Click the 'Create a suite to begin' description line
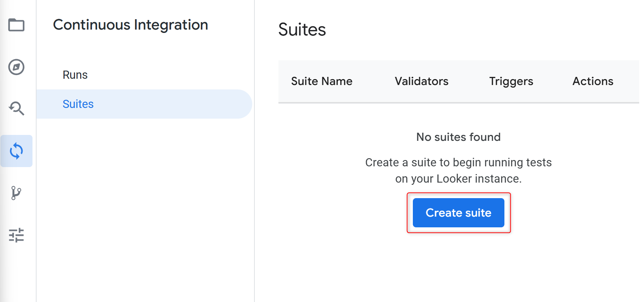 458,163
